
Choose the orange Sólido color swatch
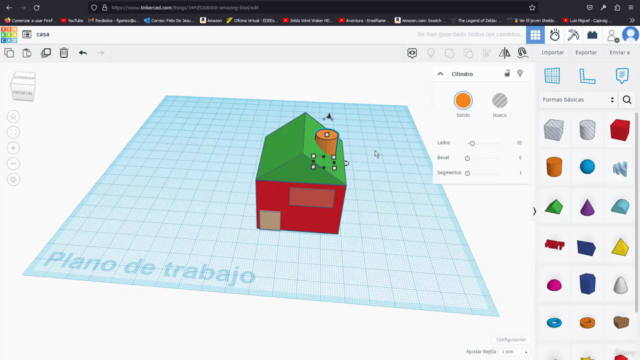coord(463,100)
